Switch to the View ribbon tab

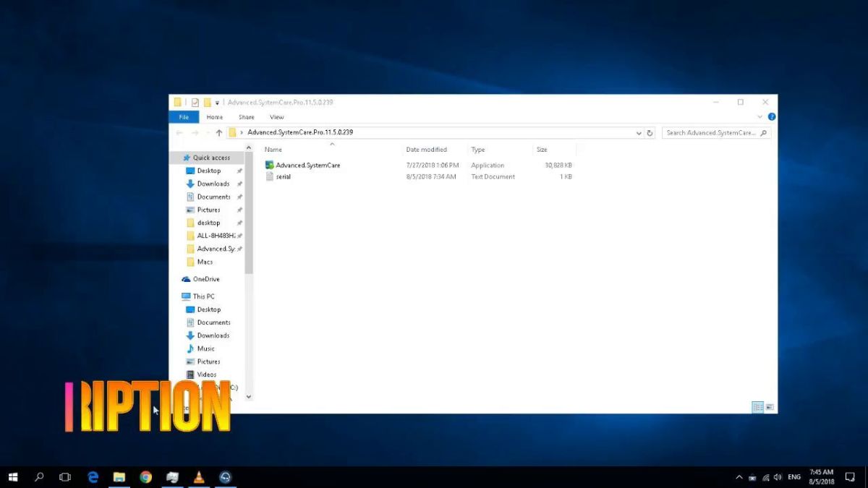pos(277,117)
